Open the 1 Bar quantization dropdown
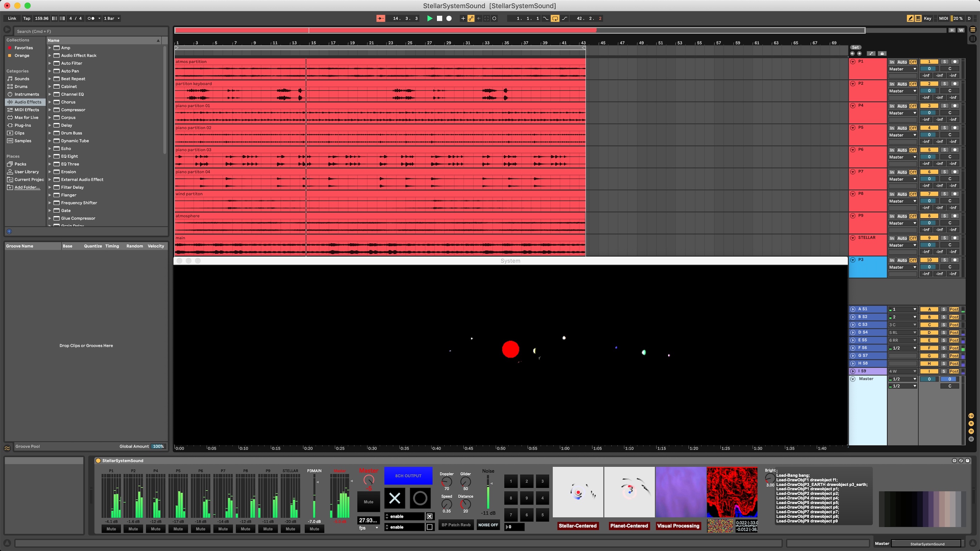 tap(112, 18)
